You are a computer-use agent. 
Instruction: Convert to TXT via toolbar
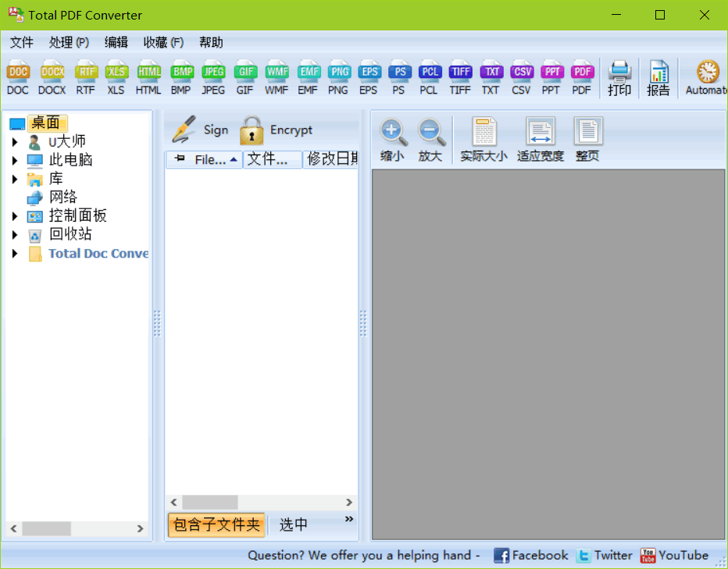pyautogui.click(x=491, y=77)
